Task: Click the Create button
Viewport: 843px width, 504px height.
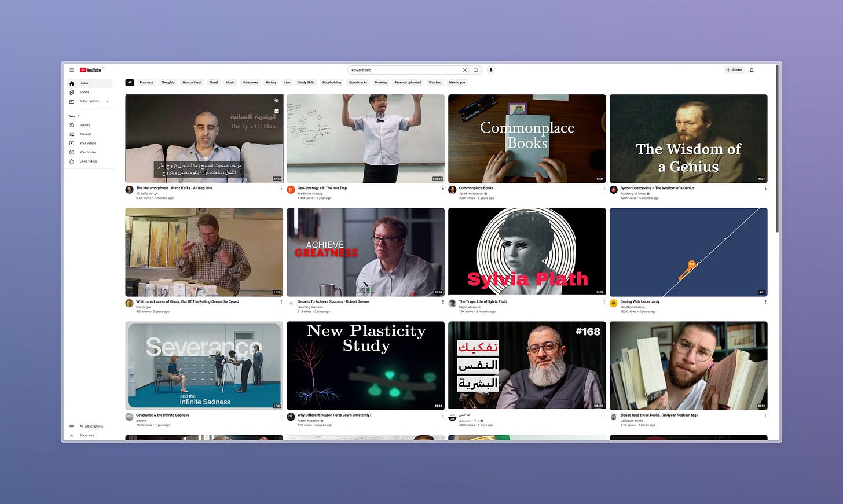Action: [734, 70]
